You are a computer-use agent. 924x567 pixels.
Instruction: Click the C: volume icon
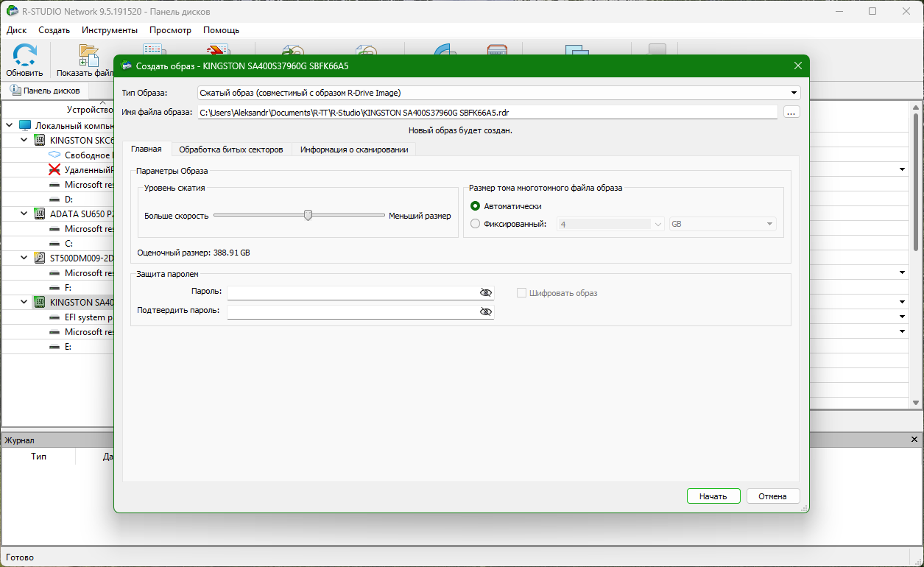(x=54, y=244)
